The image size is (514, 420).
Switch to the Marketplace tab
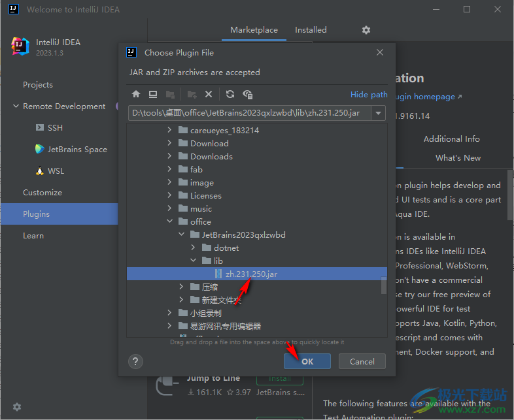tap(254, 30)
